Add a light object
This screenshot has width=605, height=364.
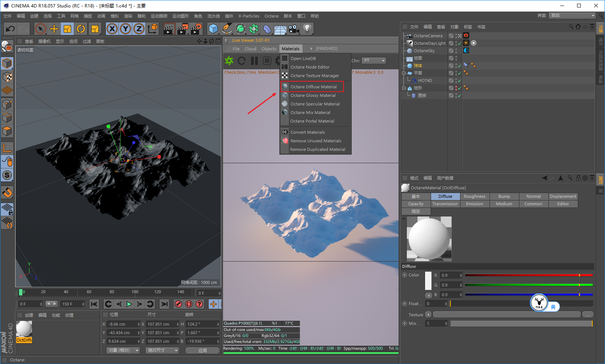click(307, 29)
